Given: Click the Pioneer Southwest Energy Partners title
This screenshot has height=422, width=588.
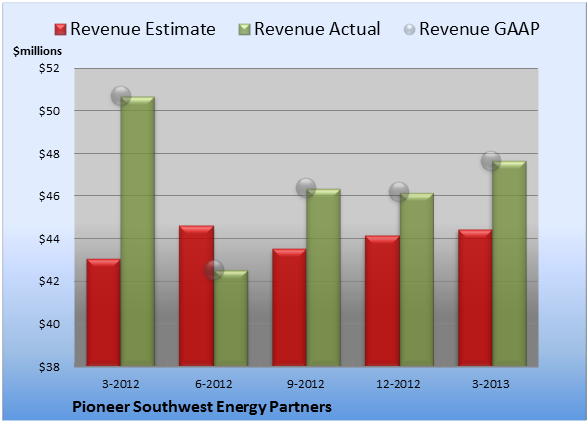Looking at the screenshot, I should (202, 407).
